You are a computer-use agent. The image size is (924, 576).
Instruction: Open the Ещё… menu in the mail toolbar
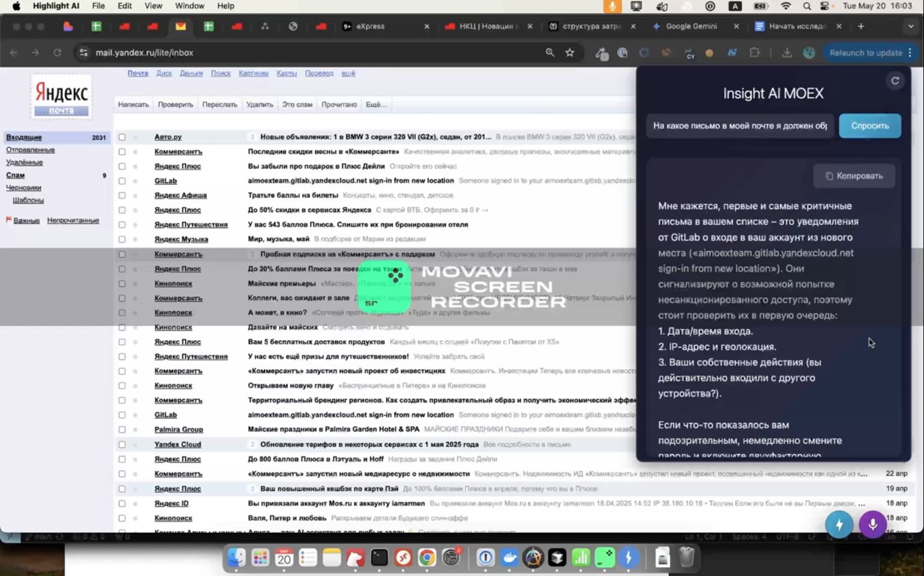click(377, 104)
